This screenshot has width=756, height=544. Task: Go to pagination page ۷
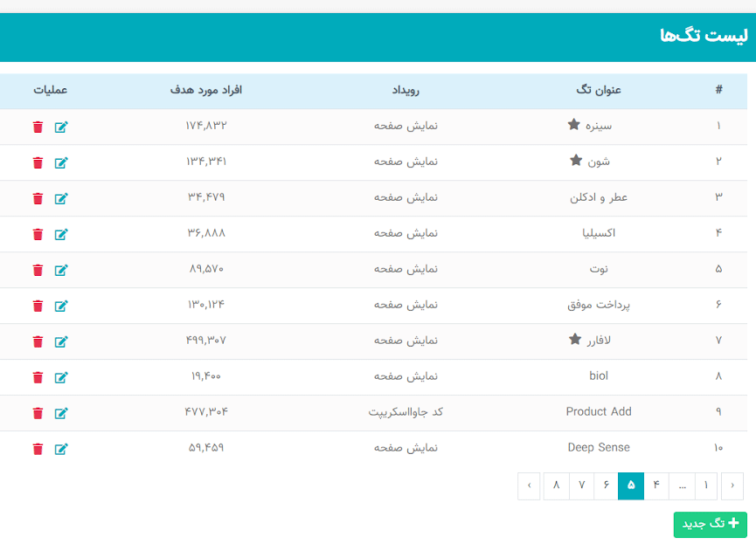coord(581,485)
